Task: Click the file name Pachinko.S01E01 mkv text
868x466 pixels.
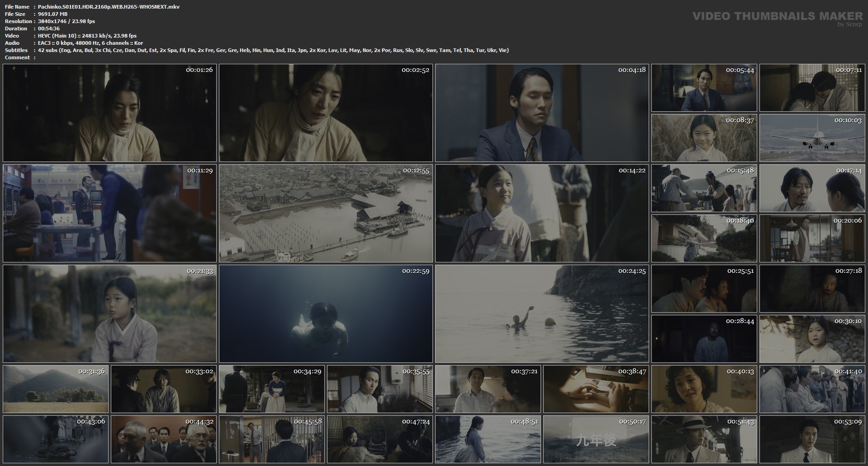Action: coord(109,7)
